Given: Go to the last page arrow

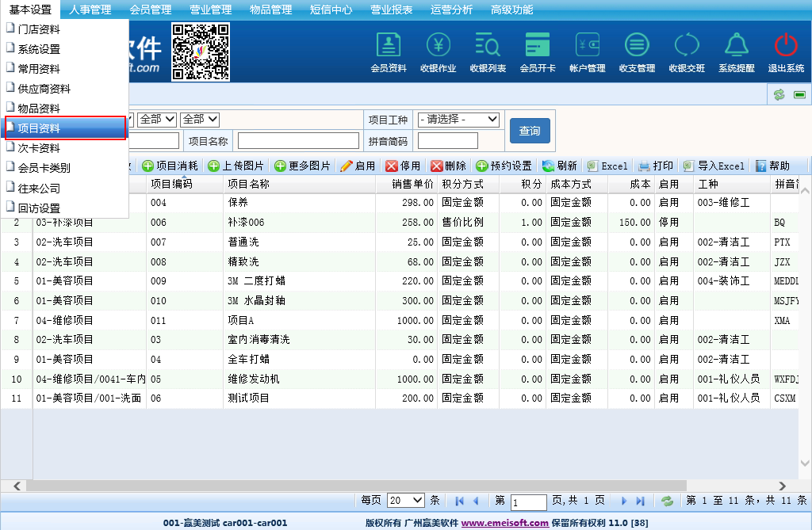Looking at the screenshot, I should (641, 501).
